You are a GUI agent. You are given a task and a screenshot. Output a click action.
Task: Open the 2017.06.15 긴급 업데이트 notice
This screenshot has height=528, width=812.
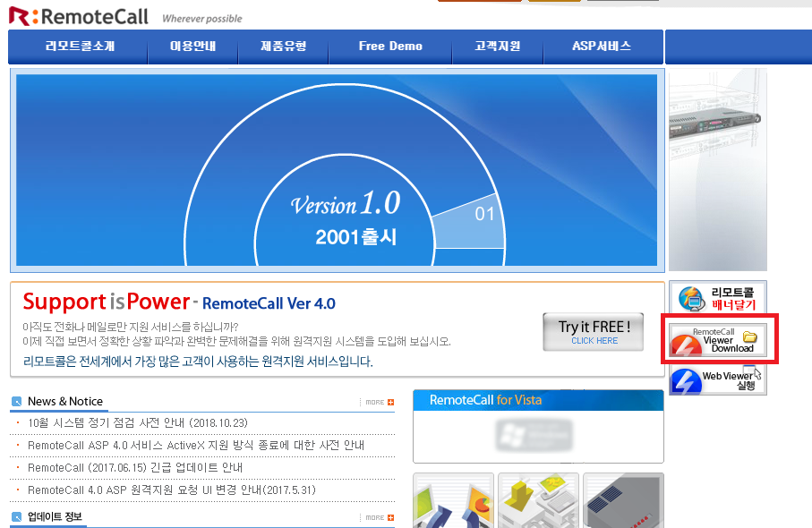pos(134,467)
